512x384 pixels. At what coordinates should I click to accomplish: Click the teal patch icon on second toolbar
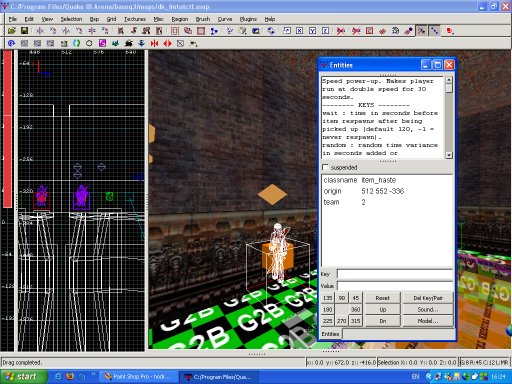pos(115,43)
